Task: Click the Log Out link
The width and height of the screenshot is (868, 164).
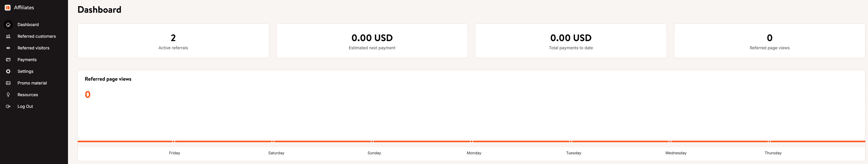Action: point(25,106)
